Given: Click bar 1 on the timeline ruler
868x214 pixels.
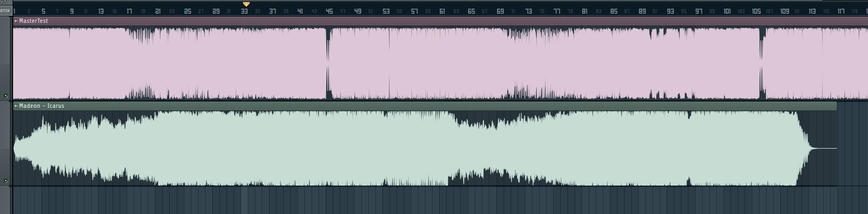Looking at the screenshot, I should coord(15,11).
